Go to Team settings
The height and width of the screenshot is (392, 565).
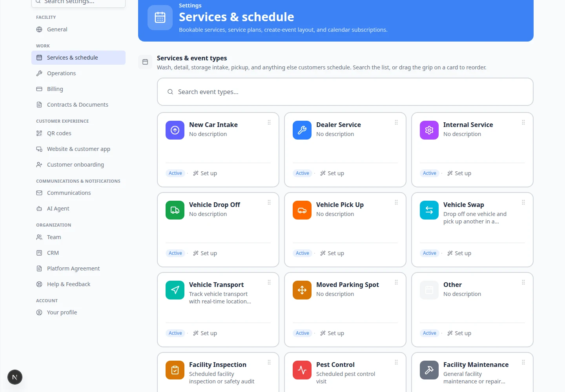click(78, 237)
